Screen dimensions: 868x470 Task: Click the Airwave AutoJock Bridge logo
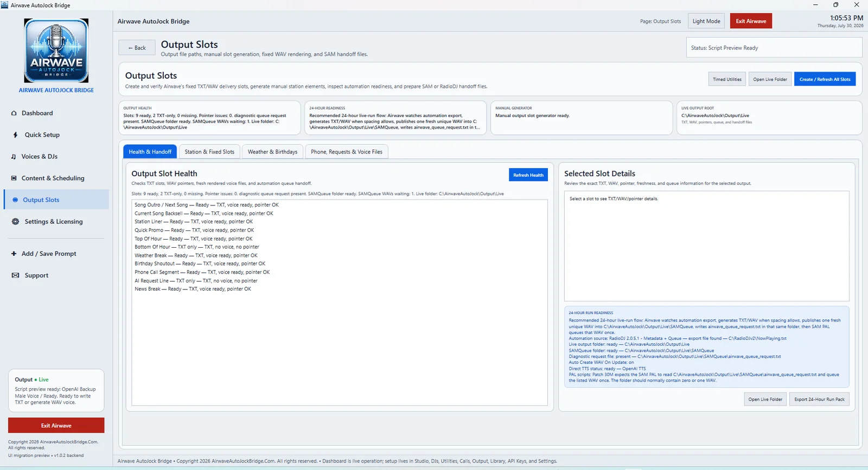56,50
